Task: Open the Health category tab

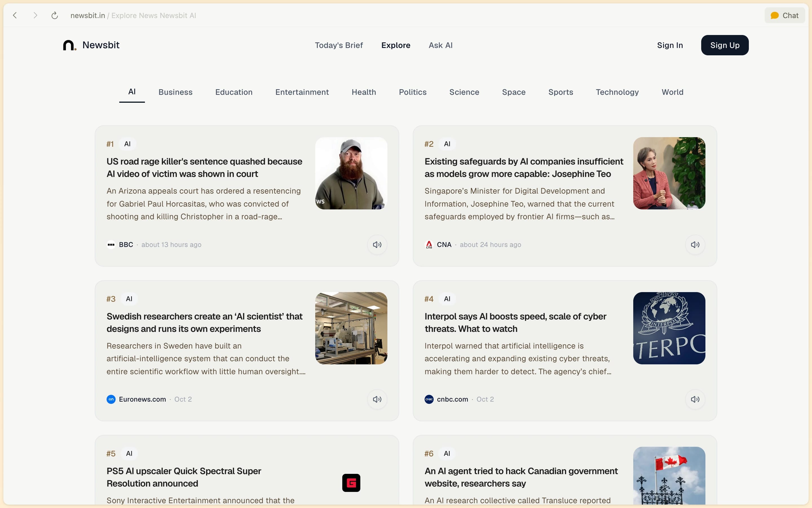Action: pyautogui.click(x=364, y=92)
